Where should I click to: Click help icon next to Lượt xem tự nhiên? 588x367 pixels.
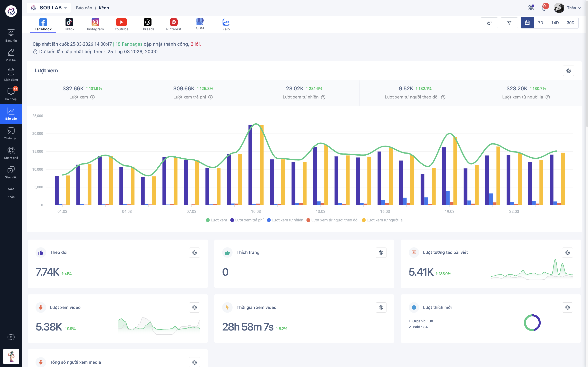click(x=323, y=97)
